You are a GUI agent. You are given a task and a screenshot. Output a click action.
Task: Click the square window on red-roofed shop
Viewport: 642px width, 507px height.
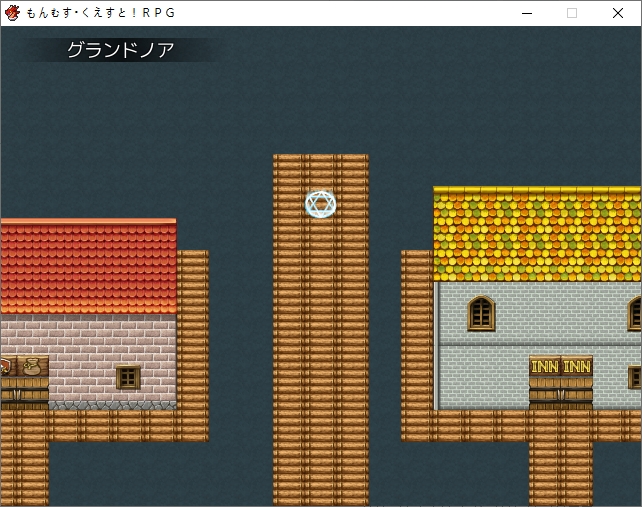128,377
